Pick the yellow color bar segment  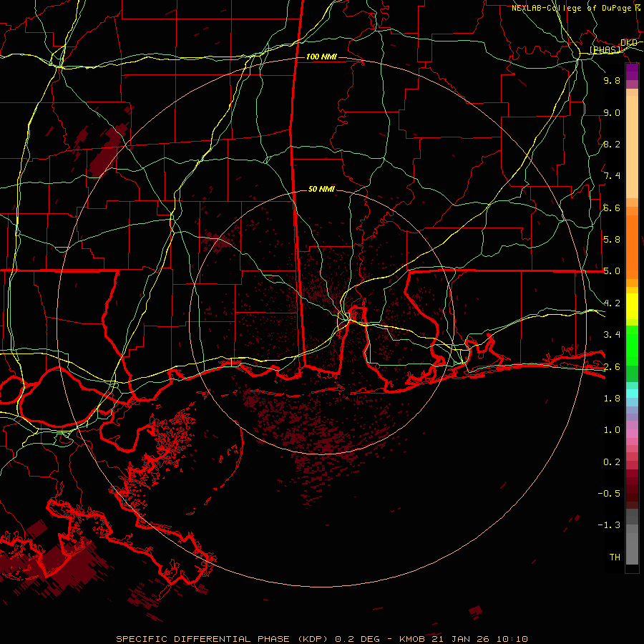(632, 306)
